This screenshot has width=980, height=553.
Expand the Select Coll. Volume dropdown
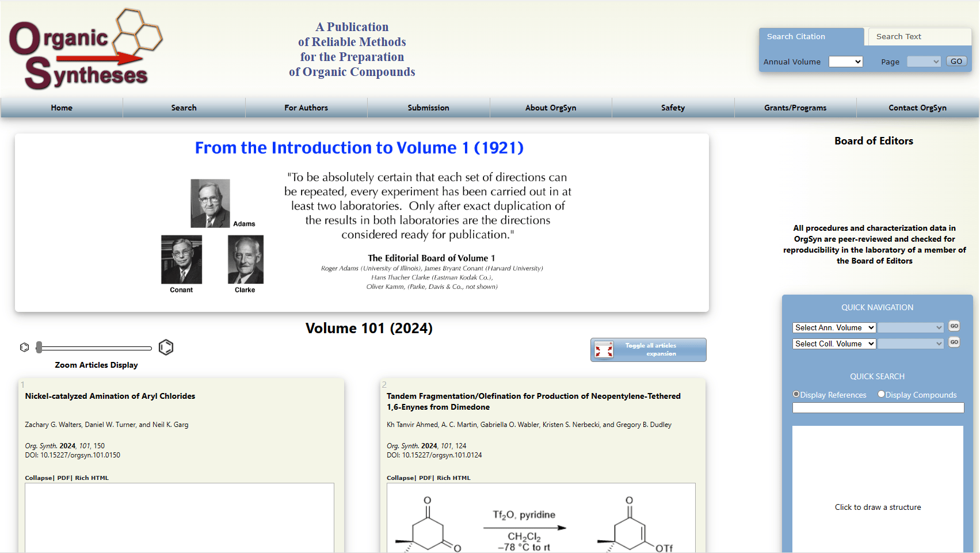(x=834, y=344)
